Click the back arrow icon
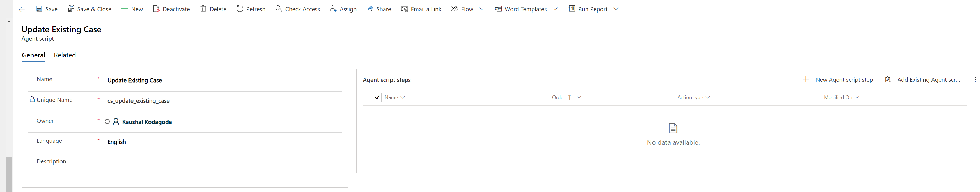 pyautogui.click(x=22, y=10)
